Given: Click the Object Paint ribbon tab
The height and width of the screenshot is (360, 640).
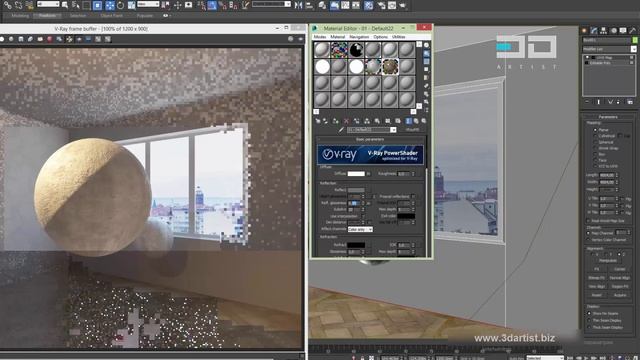Looking at the screenshot, I should 111,16.
